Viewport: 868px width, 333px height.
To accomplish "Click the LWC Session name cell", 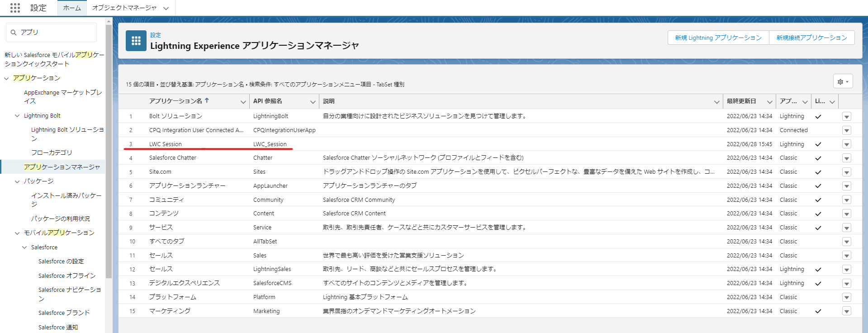I will coord(166,144).
